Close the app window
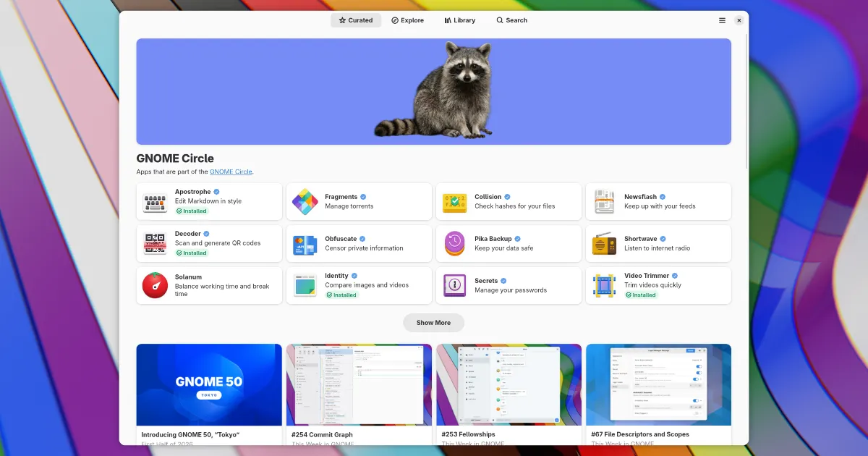The height and width of the screenshot is (456, 868). (x=739, y=20)
